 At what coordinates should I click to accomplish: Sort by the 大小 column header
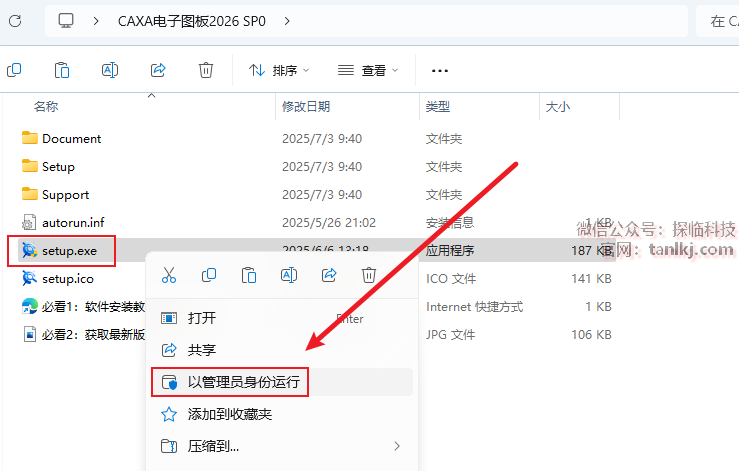(x=558, y=107)
